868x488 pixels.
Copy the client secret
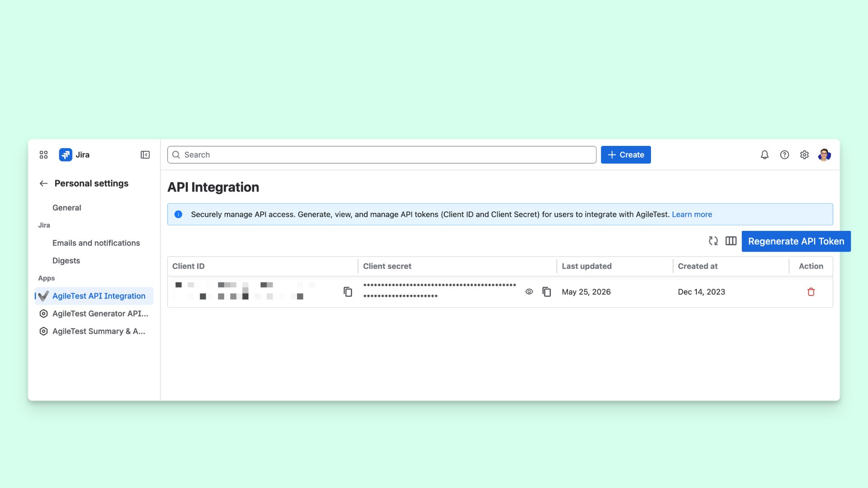pyautogui.click(x=547, y=292)
